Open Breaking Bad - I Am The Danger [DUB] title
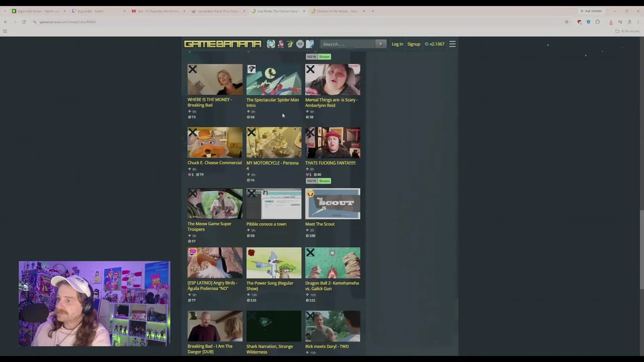The height and width of the screenshot is (362, 644). [210, 349]
